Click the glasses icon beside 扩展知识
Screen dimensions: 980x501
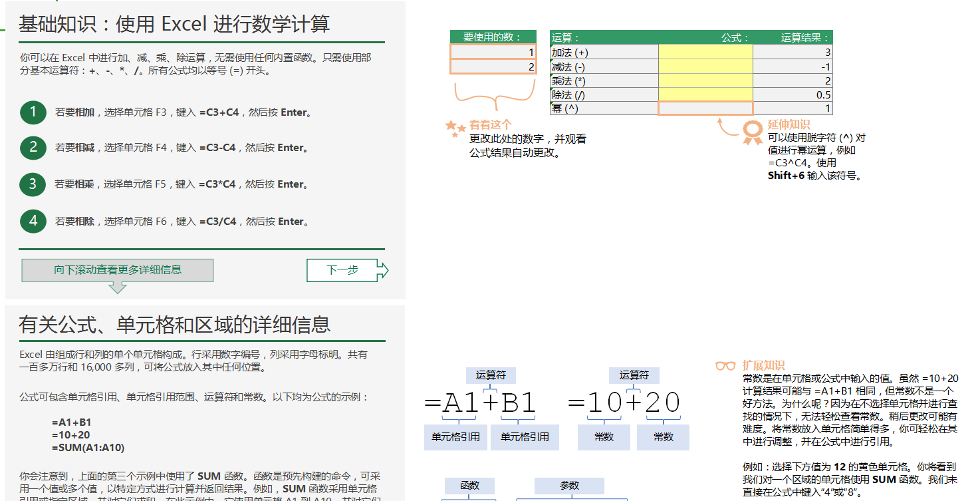tap(725, 366)
